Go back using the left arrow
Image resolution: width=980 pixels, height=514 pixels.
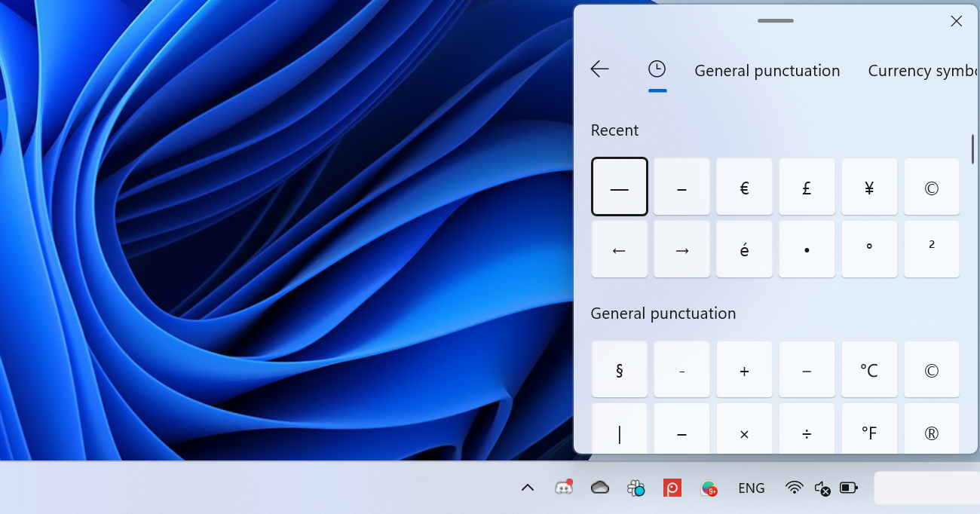pos(599,69)
